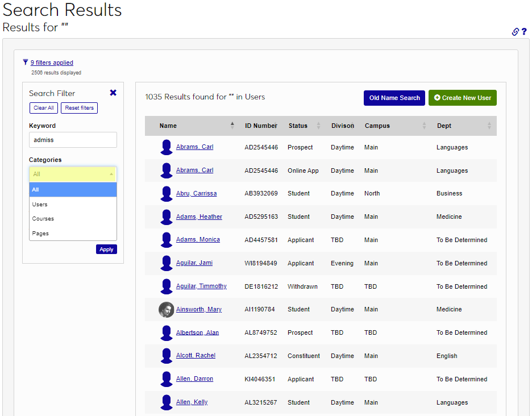Select 'Courses' from the Categories options
Screen dimensions: 532x416
73,218
